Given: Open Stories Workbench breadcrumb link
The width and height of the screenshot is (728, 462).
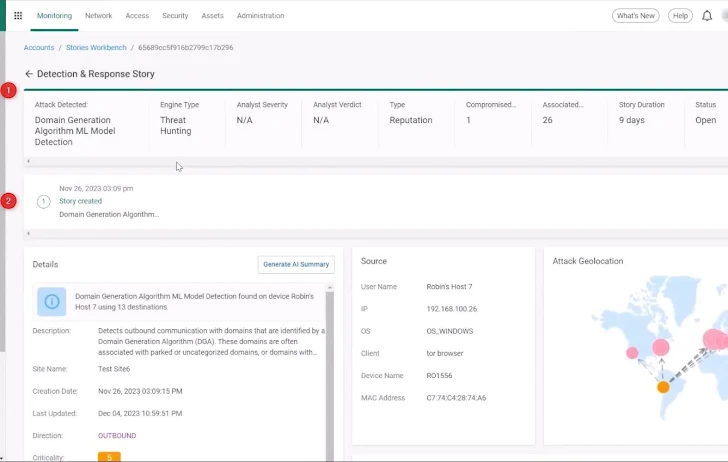Looking at the screenshot, I should (95, 47).
